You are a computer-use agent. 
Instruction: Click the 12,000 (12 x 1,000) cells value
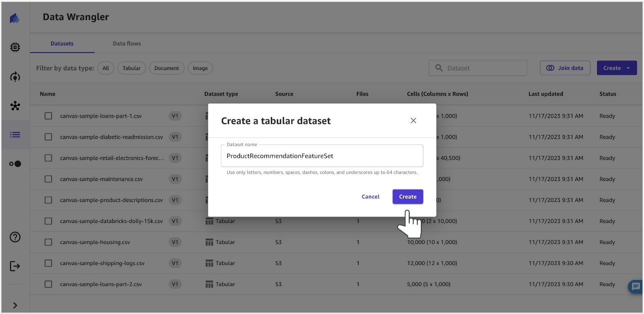[x=432, y=263]
